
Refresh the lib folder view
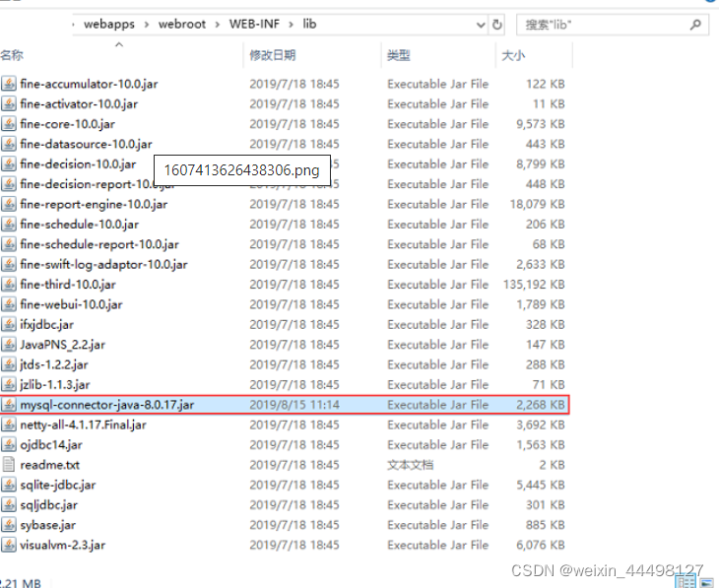point(496,25)
